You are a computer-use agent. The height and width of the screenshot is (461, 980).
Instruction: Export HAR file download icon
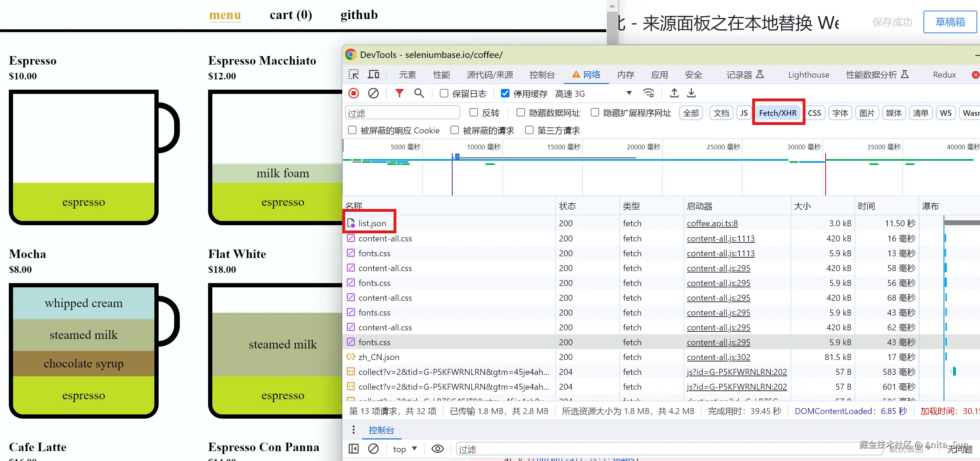pyautogui.click(x=691, y=93)
